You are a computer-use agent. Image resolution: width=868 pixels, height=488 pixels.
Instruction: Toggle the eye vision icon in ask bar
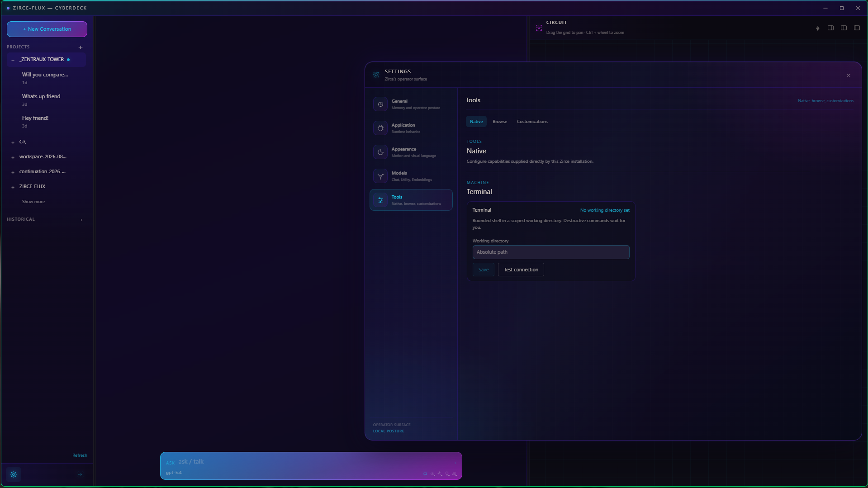(433, 474)
